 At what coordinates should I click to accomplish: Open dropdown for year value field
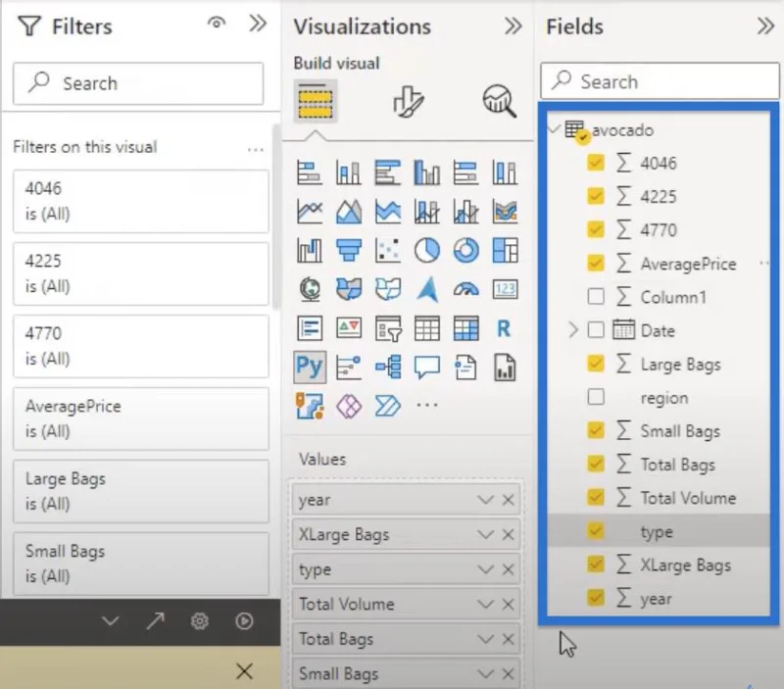coord(485,500)
